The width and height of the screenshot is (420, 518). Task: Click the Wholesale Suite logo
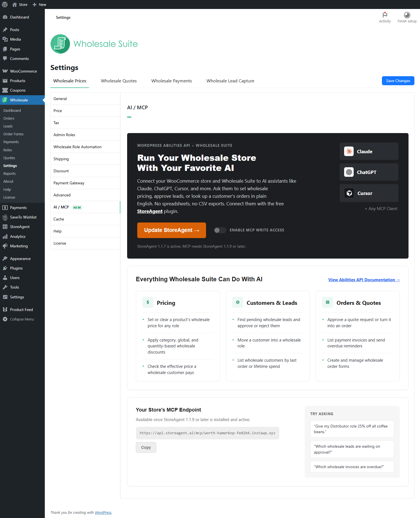94,44
